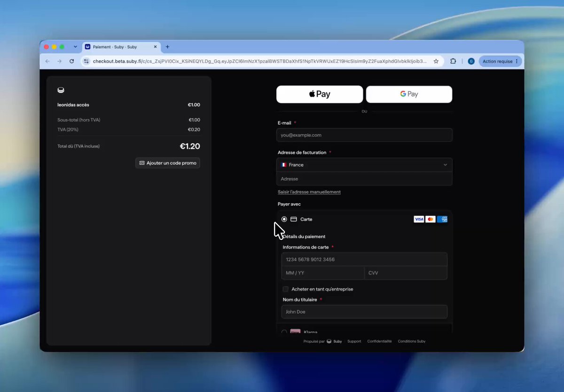Click 'Ajouter un code promo' button

[x=168, y=163]
